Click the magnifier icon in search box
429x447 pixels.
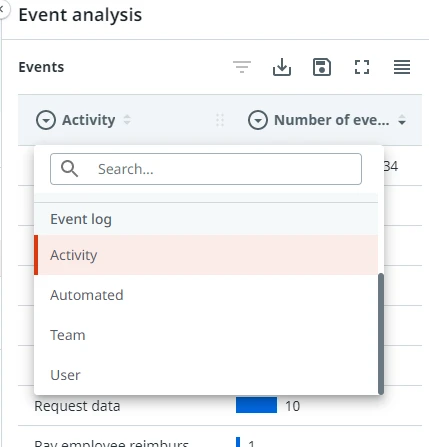[x=69, y=169]
